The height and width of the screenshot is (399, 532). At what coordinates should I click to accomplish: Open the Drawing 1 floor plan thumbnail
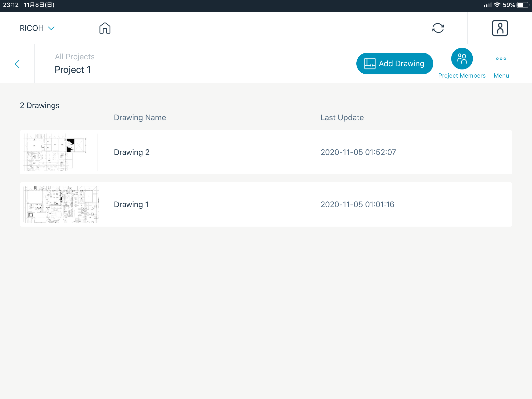pyautogui.click(x=61, y=204)
